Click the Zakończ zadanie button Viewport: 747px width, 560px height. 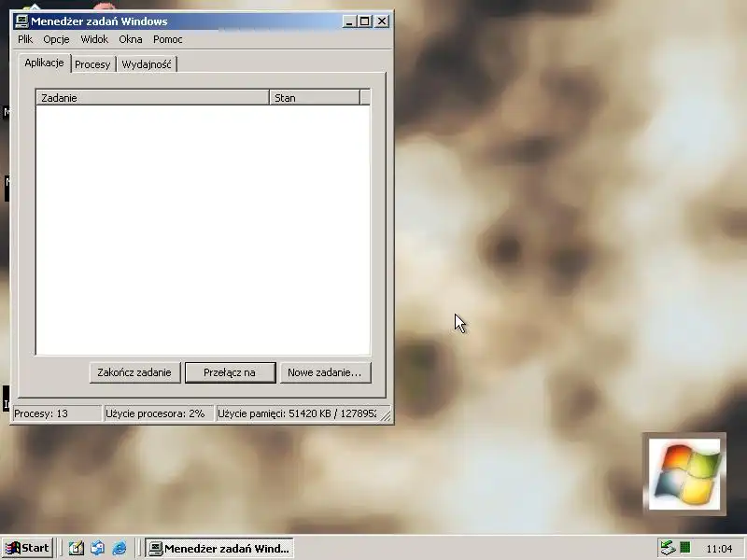pyautogui.click(x=134, y=372)
